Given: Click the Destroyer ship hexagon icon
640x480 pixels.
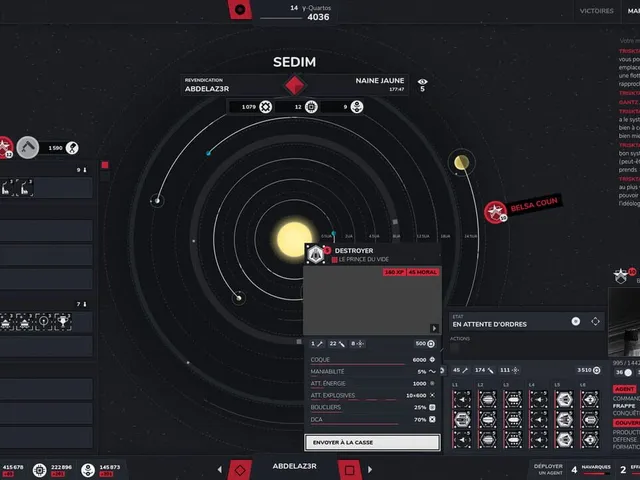Looking at the screenshot, I should click(316, 255).
